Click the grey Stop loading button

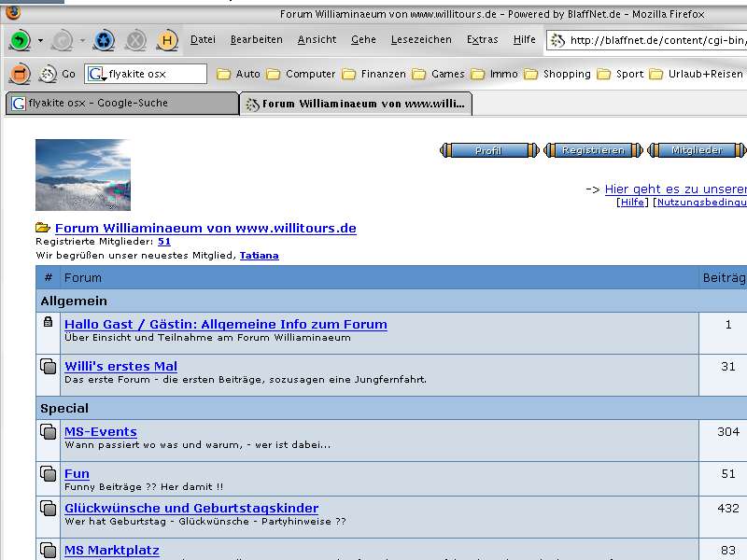(x=135, y=40)
